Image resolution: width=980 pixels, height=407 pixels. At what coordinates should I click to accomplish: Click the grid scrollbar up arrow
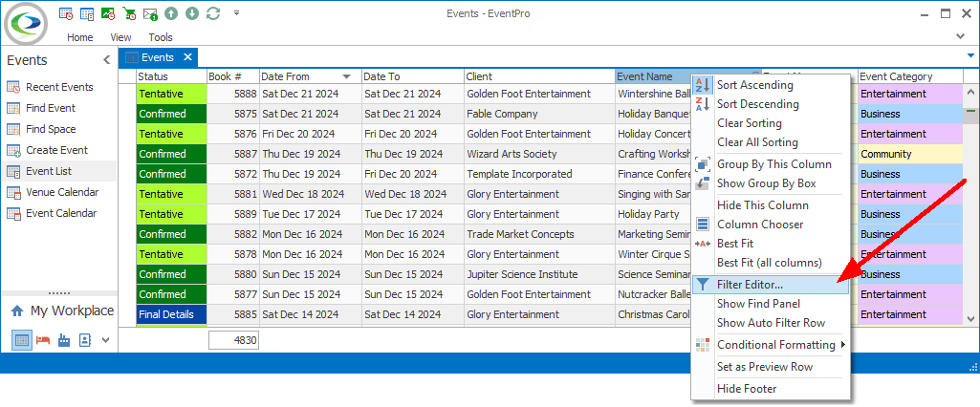[970, 92]
